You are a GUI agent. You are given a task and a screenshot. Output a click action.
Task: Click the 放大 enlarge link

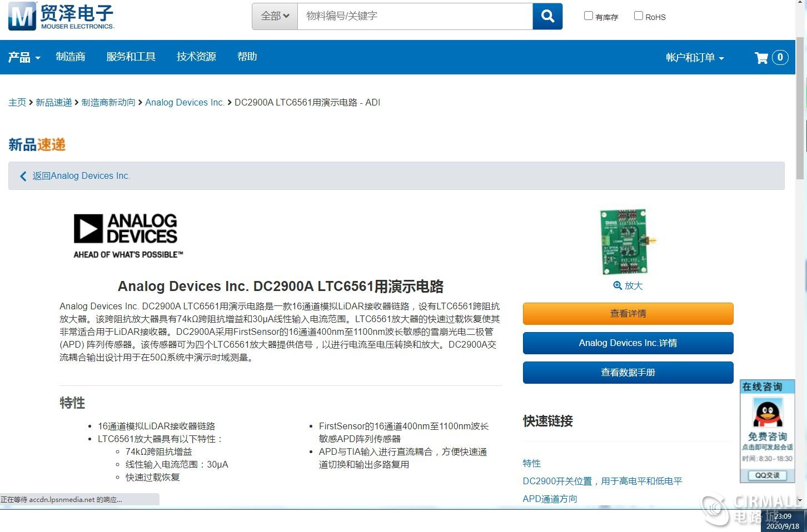634,285
